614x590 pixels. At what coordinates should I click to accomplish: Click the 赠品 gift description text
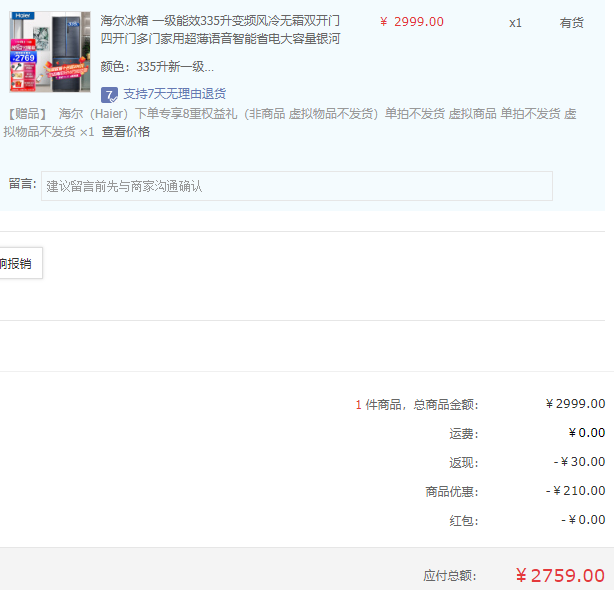[290, 123]
